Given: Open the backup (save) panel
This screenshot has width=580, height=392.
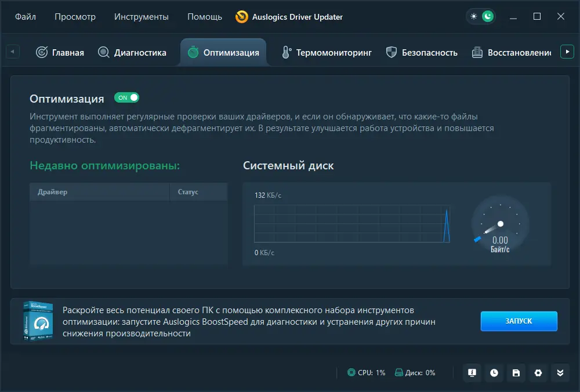Looking at the screenshot, I should (x=516, y=373).
